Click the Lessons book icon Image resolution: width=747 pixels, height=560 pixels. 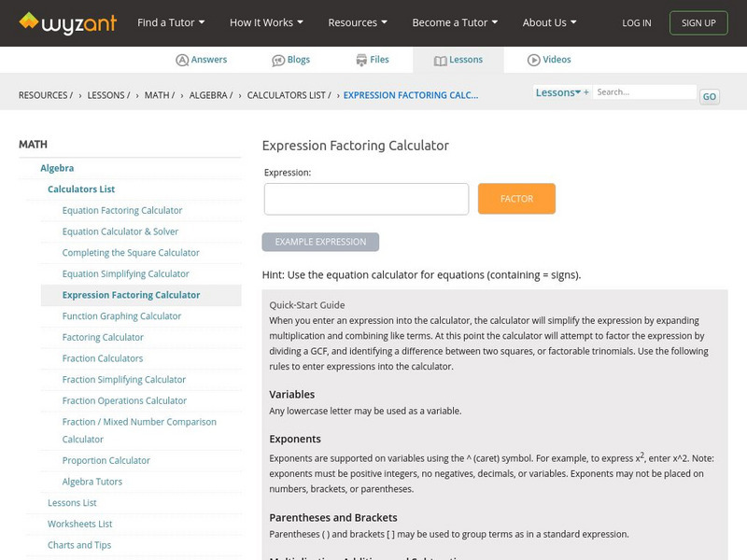(x=441, y=60)
